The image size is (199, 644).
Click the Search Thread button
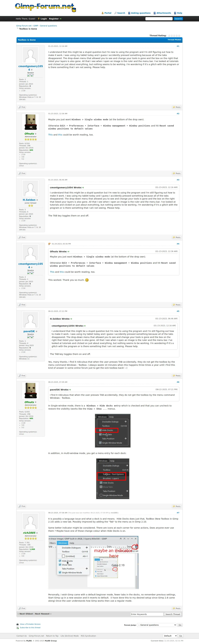[x=172, y=614]
